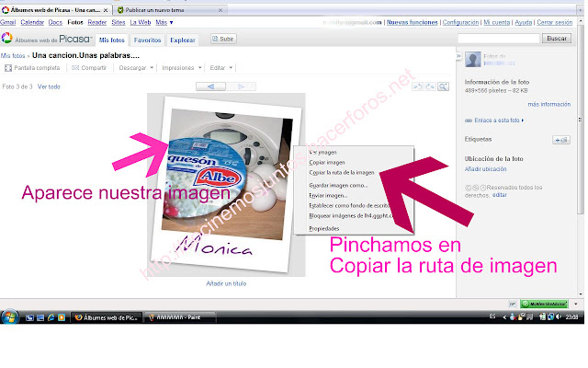
Task: Open the dropdown beside the SiteAdvisor button
Action: (576, 304)
